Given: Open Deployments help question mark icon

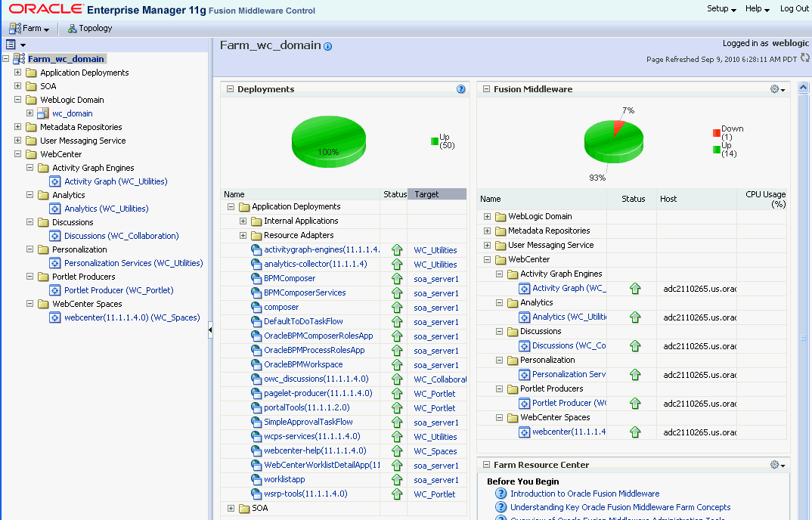Looking at the screenshot, I should click(x=461, y=89).
